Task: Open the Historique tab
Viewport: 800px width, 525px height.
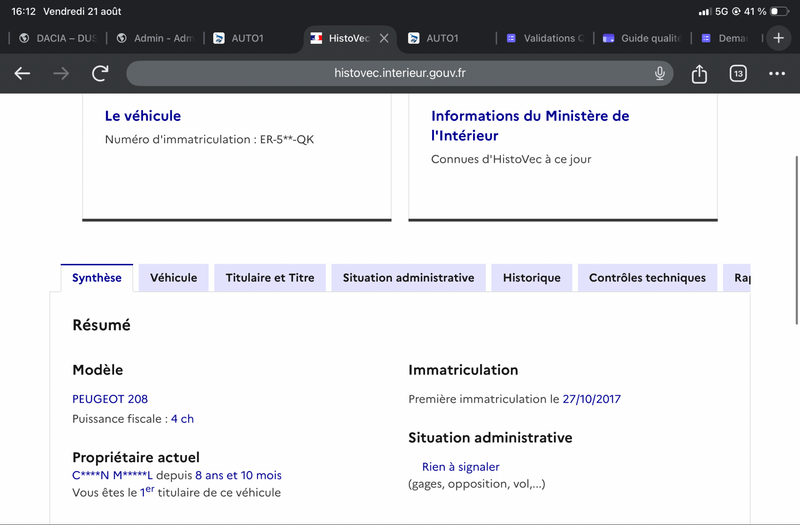Action: point(532,278)
